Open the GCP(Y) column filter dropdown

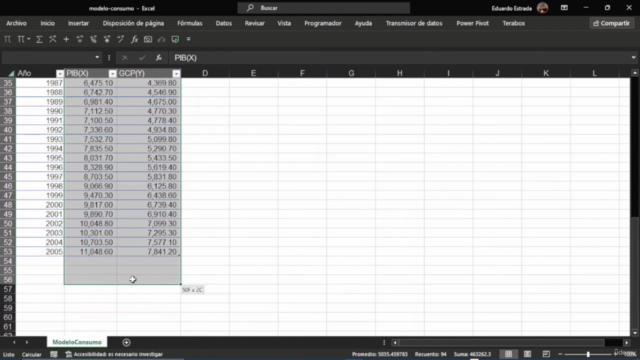point(176,73)
